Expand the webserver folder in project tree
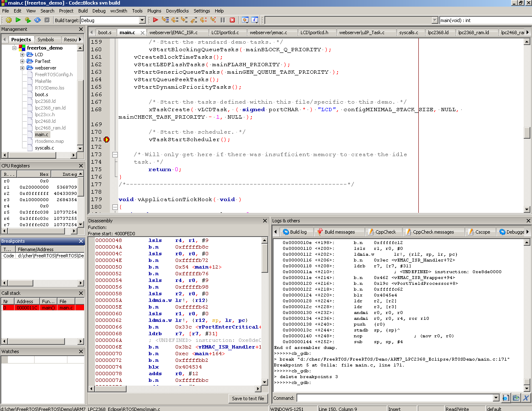The height and width of the screenshot is (411, 532). point(22,68)
